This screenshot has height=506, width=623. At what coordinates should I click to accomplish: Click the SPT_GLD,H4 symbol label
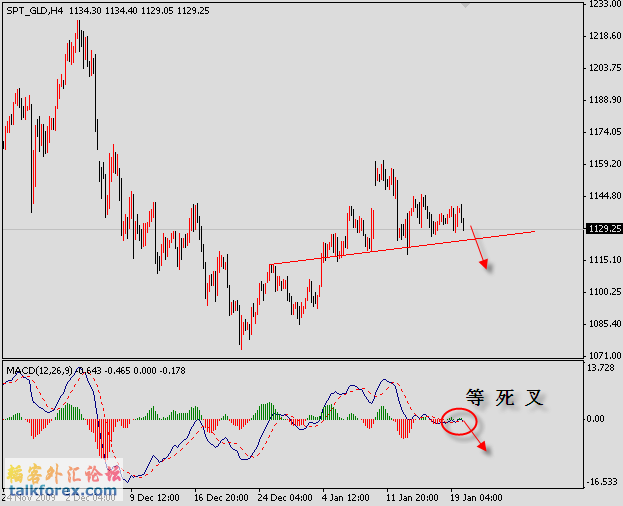tap(36, 11)
